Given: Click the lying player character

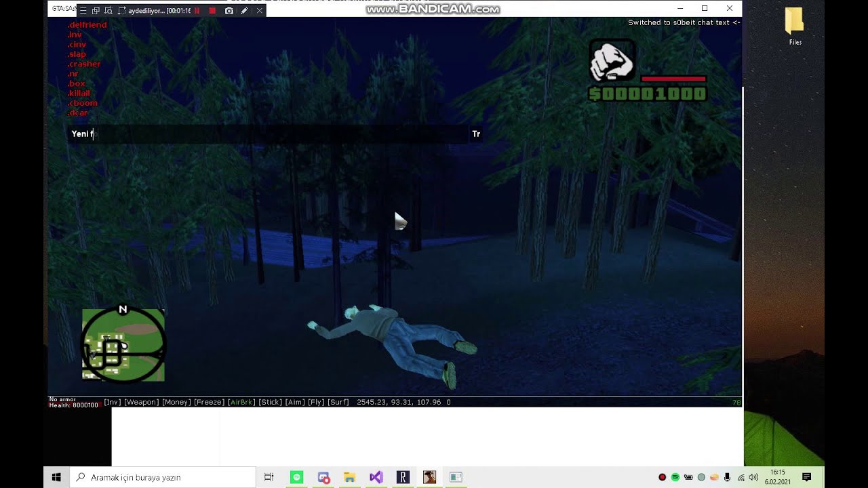Looking at the screenshot, I should [392, 346].
